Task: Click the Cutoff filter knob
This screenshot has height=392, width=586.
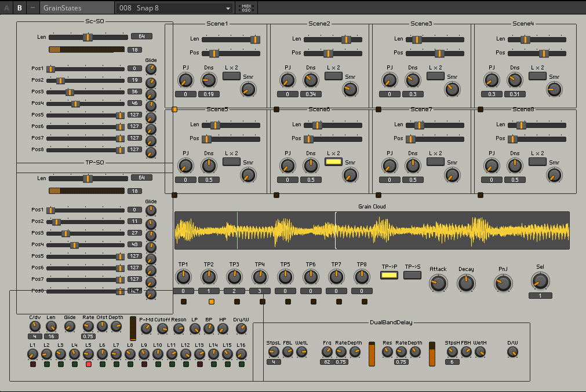Action: [162, 328]
